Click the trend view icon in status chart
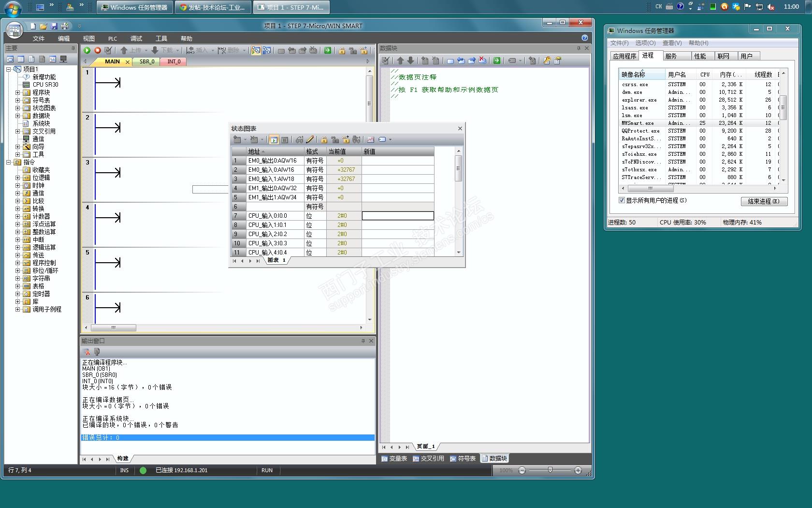Viewport: 812px width, 508px height. point(371,140)
